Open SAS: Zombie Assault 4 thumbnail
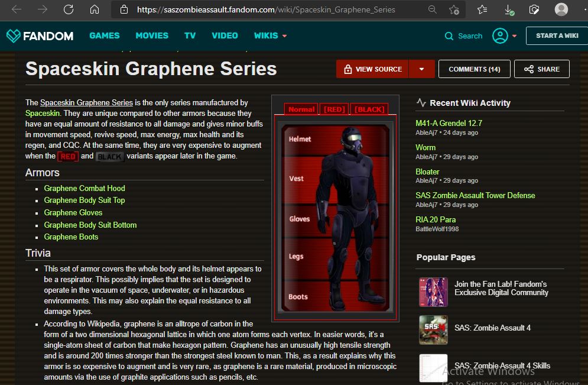Viewport: 588px width, 385px height. [x=433, y=330]
